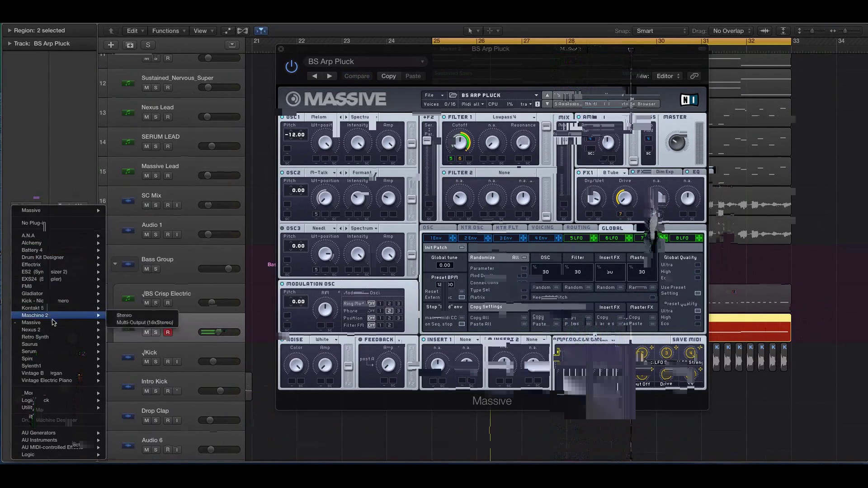868x488 pixels.
Task: Adjust the Sustained_Nervous_Super volume slider
Action: point(219,87)
